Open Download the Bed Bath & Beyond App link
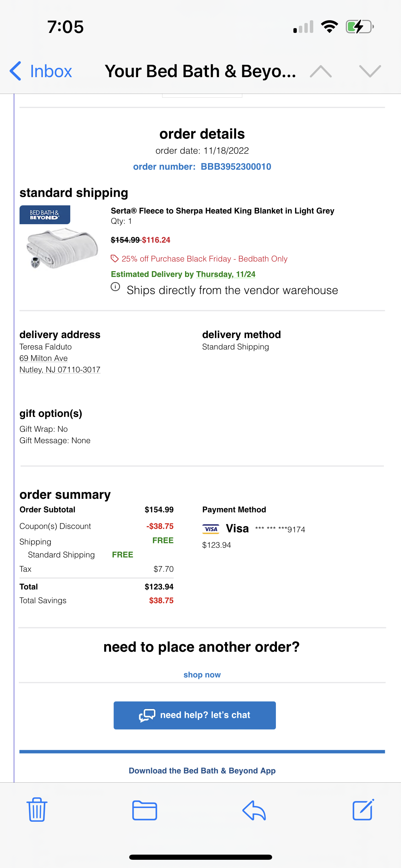 point(202,771)
